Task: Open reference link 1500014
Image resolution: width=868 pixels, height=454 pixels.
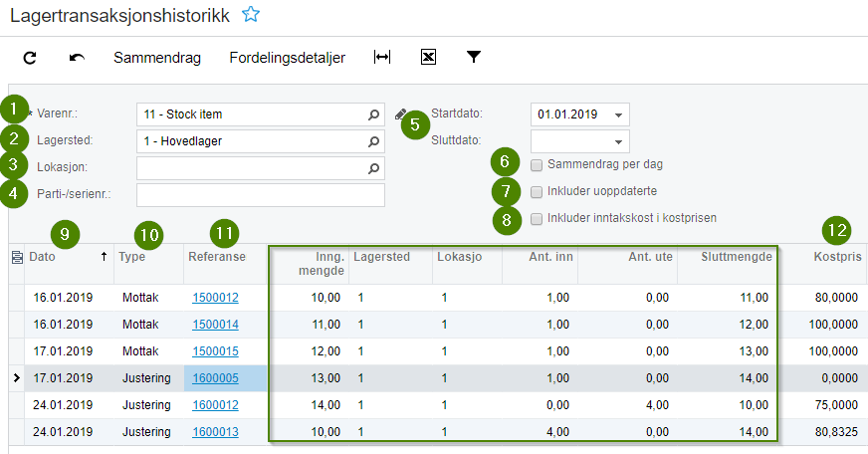Action: point(215,325)
